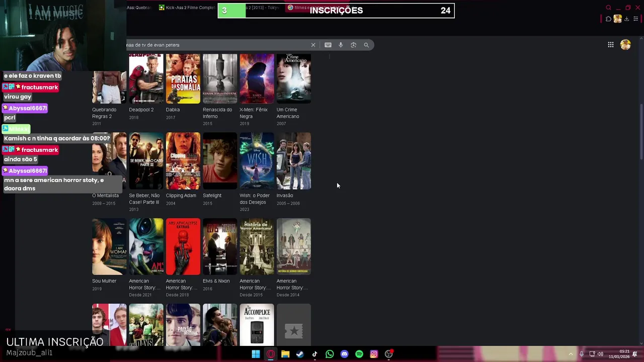Open File Explorer from the taskbar
Viewport: 644px width, 362px height.
click(x=285, y=354)
